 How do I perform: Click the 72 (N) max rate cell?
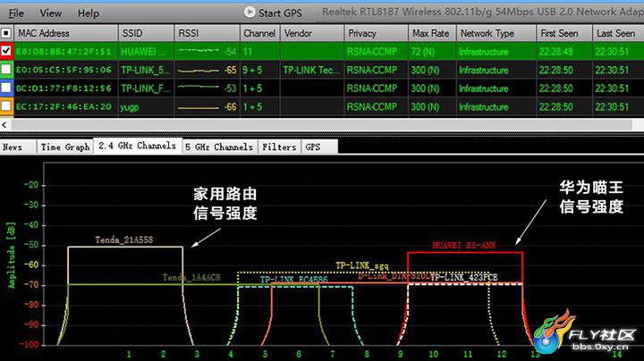click(432, 52)
